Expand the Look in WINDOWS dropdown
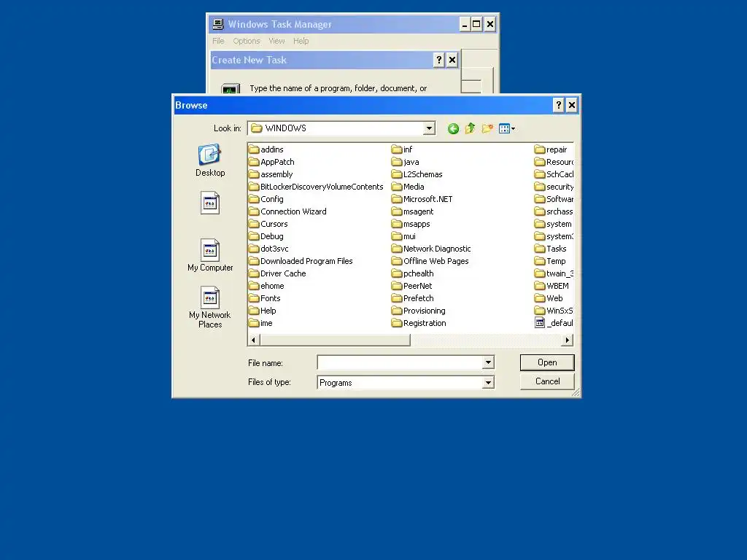This screenshot has height=560, width=747. (x=429, y=128)
